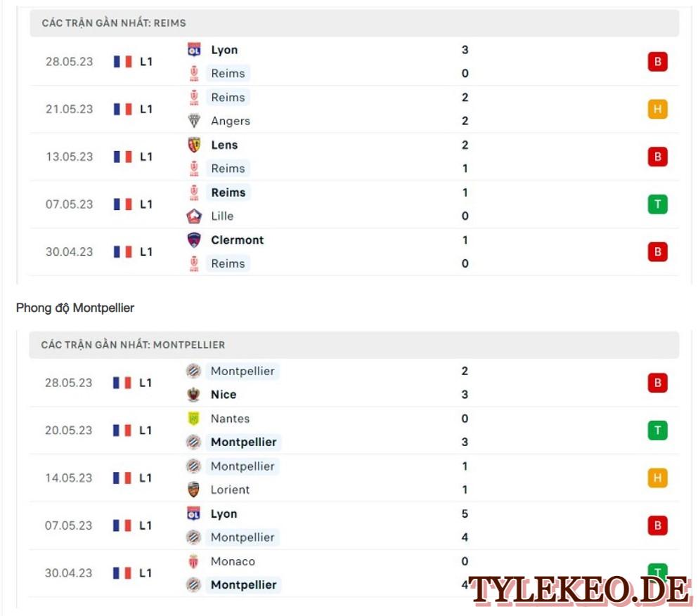Click the Clermont club crest icon

(194, 240)
